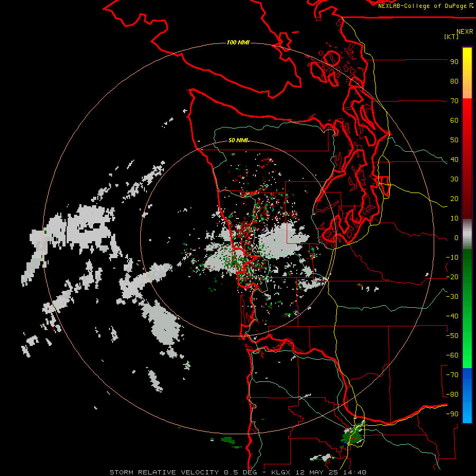This screenshot has height=476, width=476.
Task: Click the 90 value on velocity scale
Action: tap(454, 62)
